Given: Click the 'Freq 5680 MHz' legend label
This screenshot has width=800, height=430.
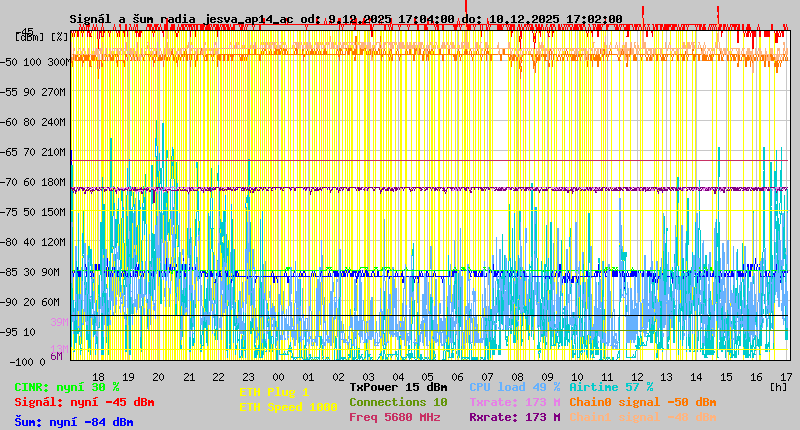Looking at the screenshot, I should (395, 417).
